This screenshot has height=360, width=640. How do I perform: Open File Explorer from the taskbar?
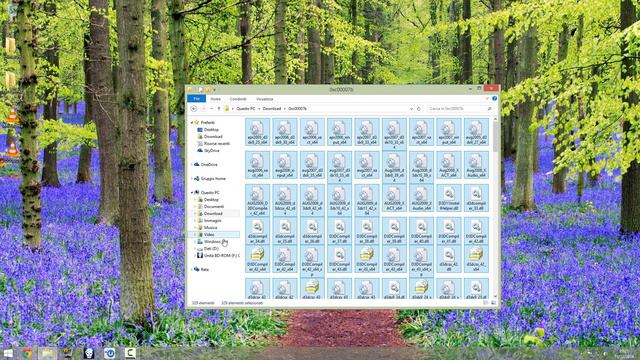(47, 353)
